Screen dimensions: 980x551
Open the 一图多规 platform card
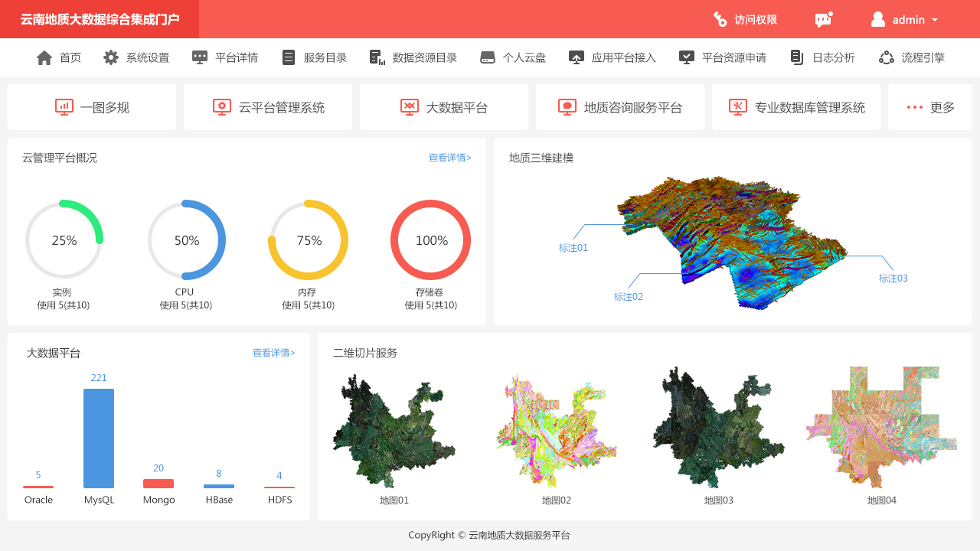tap(92, 107)
